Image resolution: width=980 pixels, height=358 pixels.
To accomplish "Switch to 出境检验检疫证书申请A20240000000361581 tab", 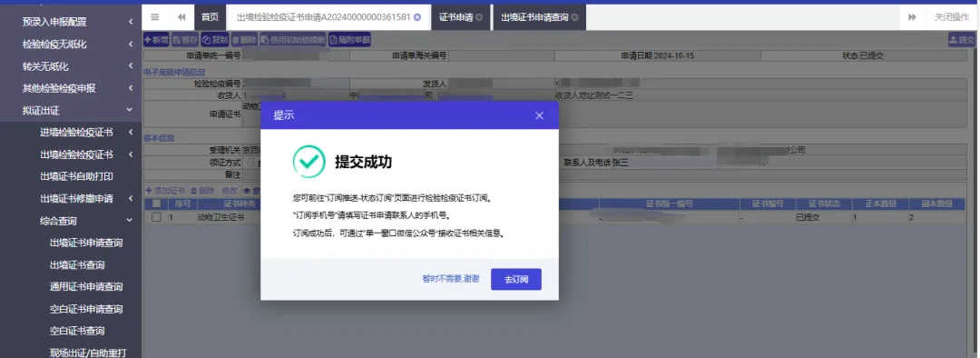I will click(x=323, y=17).
